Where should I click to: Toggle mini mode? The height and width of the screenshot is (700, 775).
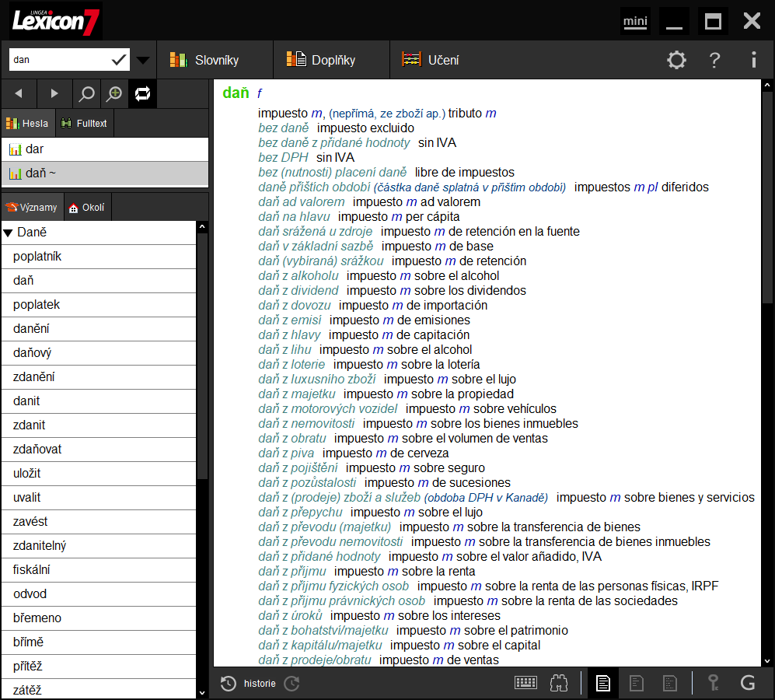(x=635, y=21)
